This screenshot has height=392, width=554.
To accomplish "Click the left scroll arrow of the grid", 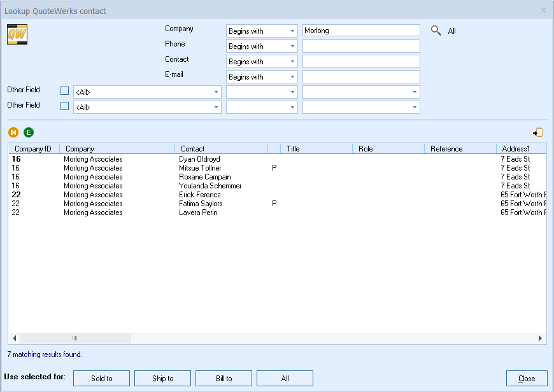I will (x=13, y=339).
